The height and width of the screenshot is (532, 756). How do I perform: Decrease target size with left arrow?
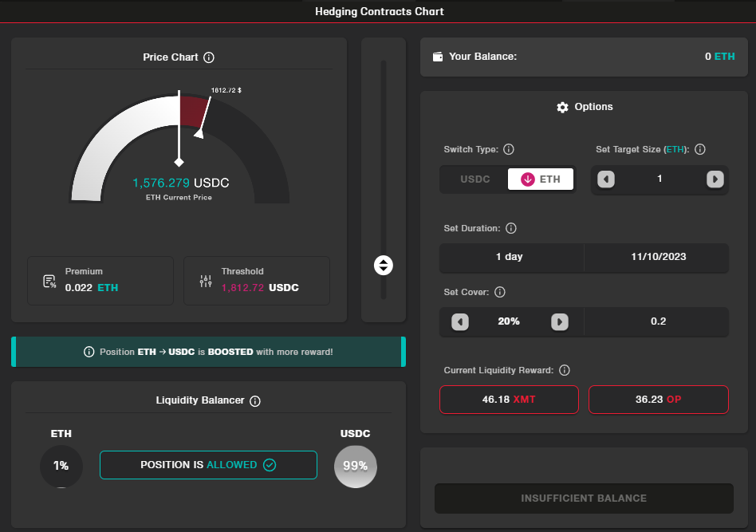click(x=606, y=179)
